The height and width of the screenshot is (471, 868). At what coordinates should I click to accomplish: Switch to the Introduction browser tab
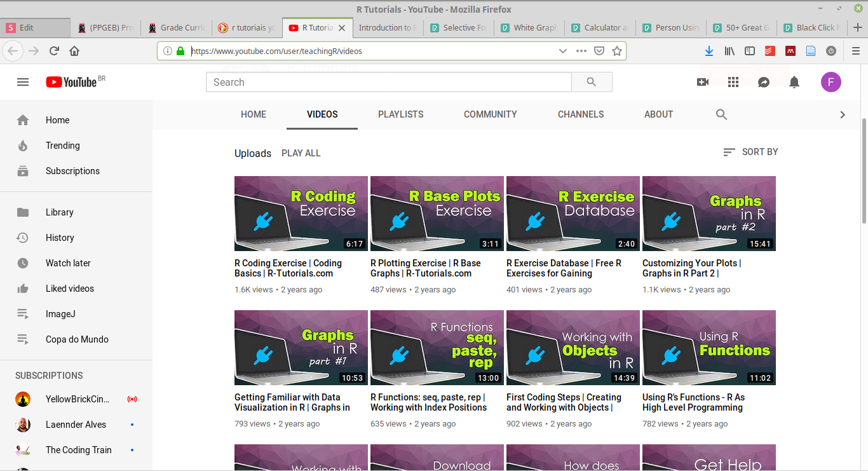coord(388,27)
